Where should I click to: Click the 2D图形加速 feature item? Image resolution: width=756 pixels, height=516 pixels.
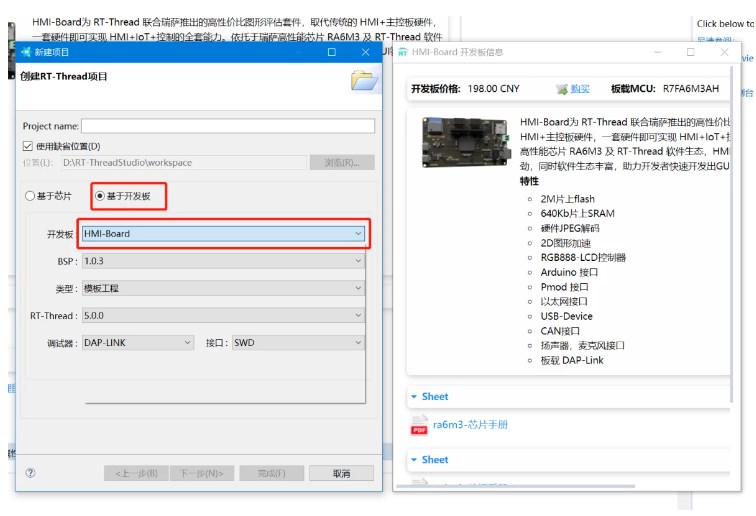click(x=566, y=243)
